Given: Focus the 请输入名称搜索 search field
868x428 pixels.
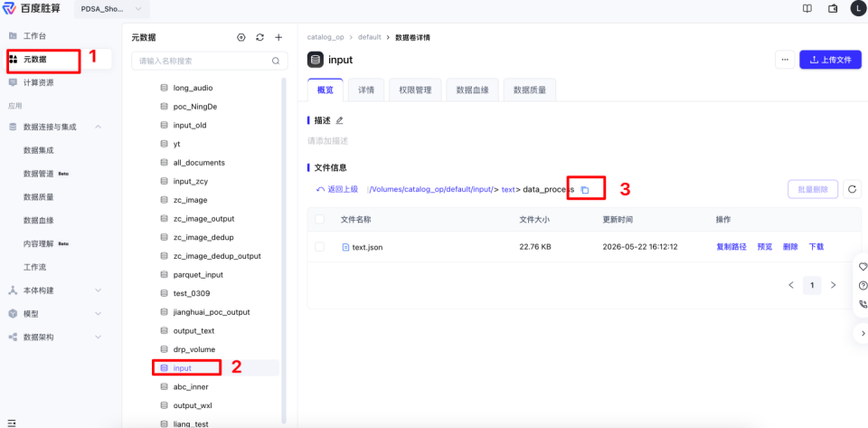Looking at the screenshot, I should 209,61.
